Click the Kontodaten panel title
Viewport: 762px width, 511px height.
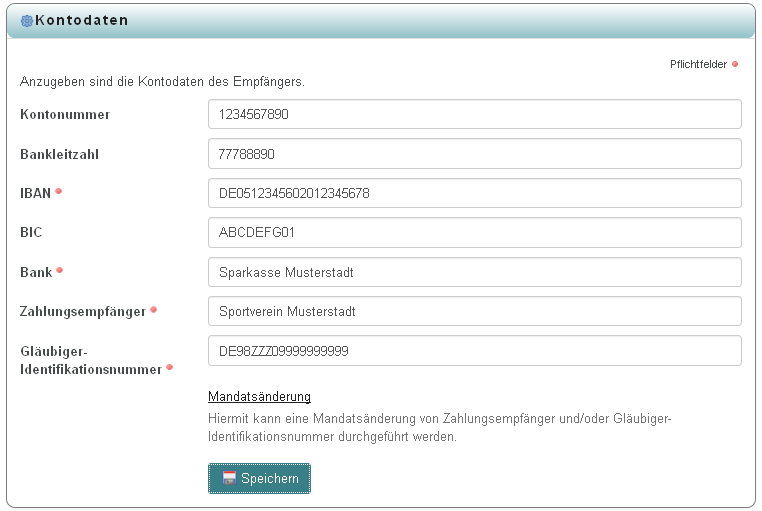82,21
